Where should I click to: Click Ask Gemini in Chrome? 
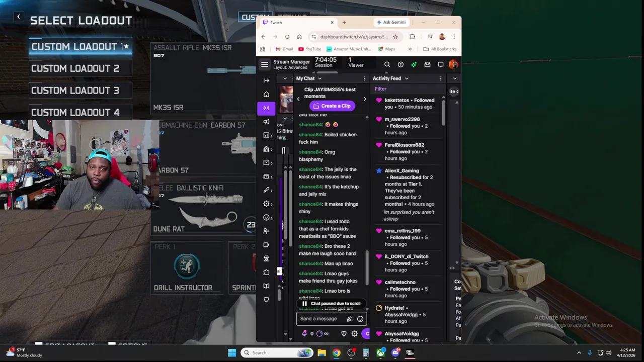tap(391, 22)
